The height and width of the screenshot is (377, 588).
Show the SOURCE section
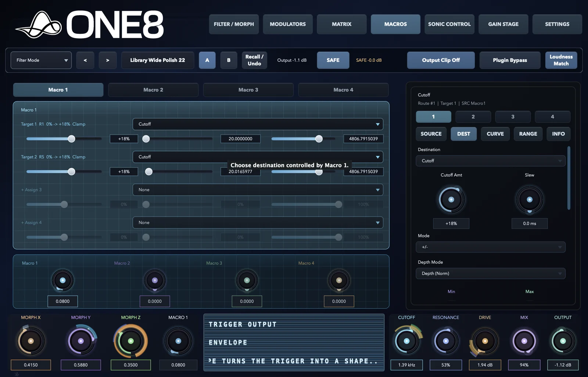[x=431, y=134]
